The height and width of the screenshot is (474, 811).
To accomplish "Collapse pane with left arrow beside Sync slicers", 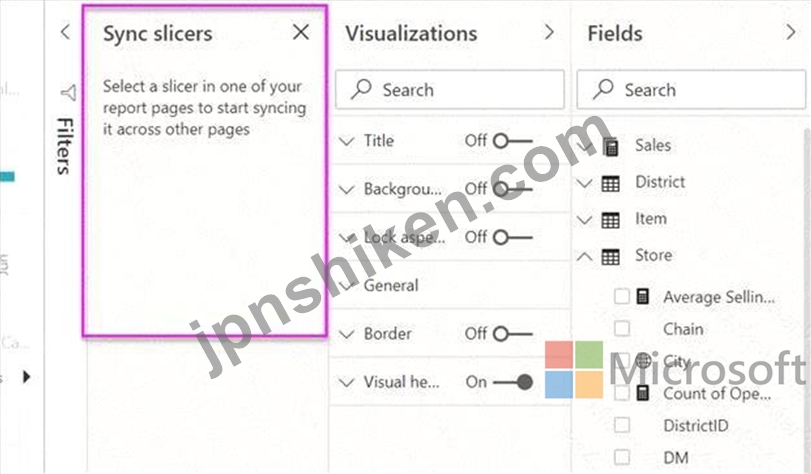I will point(65,32).
